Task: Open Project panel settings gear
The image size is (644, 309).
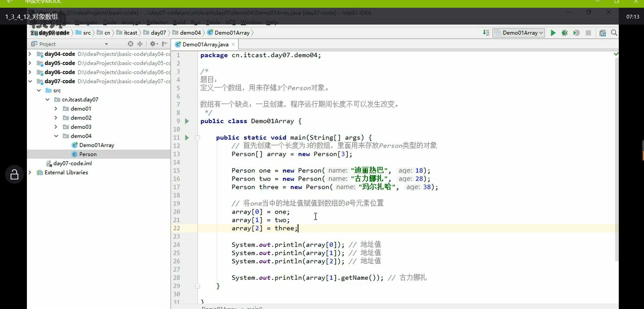Action: [154, 44]
